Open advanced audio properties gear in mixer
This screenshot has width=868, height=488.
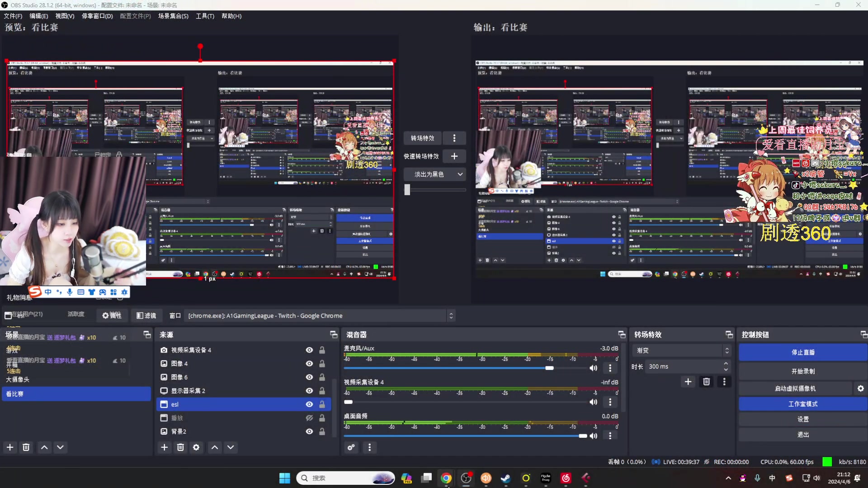click(351, 447)
